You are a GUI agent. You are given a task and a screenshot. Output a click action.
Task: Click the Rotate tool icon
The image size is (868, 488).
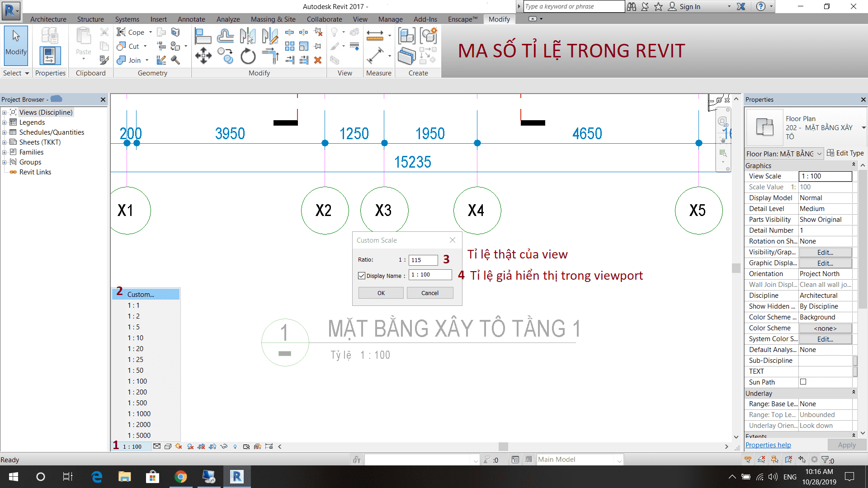[x=248, y=56]
